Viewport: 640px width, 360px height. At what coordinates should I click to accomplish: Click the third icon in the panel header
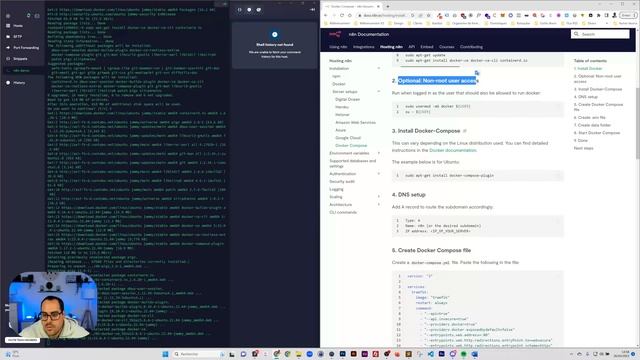[x=259, y=9]
